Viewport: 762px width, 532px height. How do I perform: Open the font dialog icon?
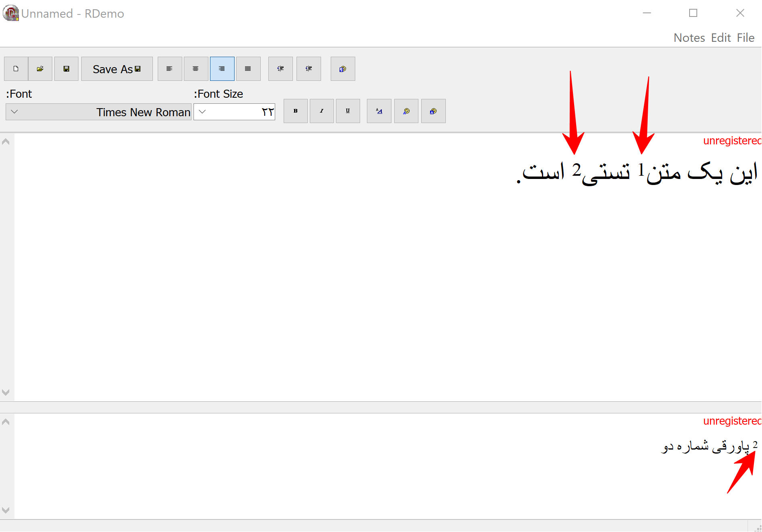[x=379, y=111]
